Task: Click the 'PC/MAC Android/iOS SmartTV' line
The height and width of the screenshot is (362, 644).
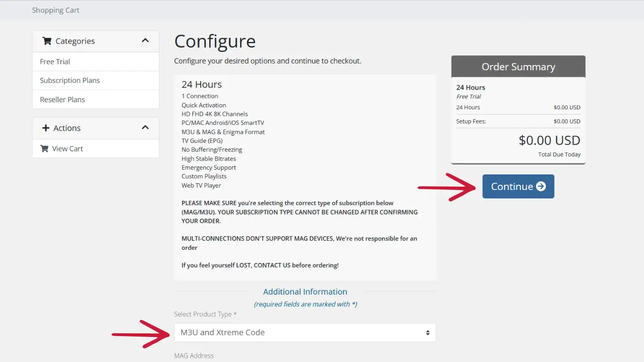Action: pos(223,123)
